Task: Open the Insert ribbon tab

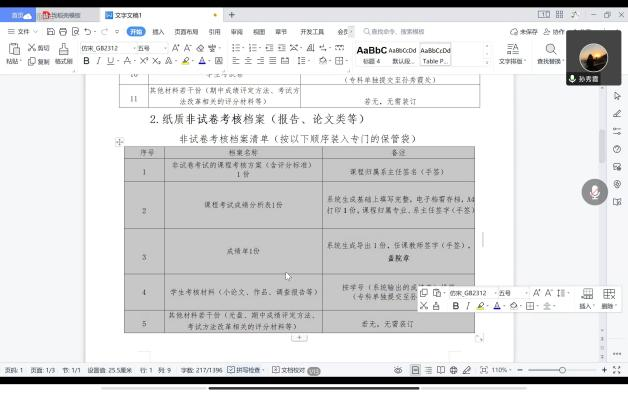Action: pos(158,32)
